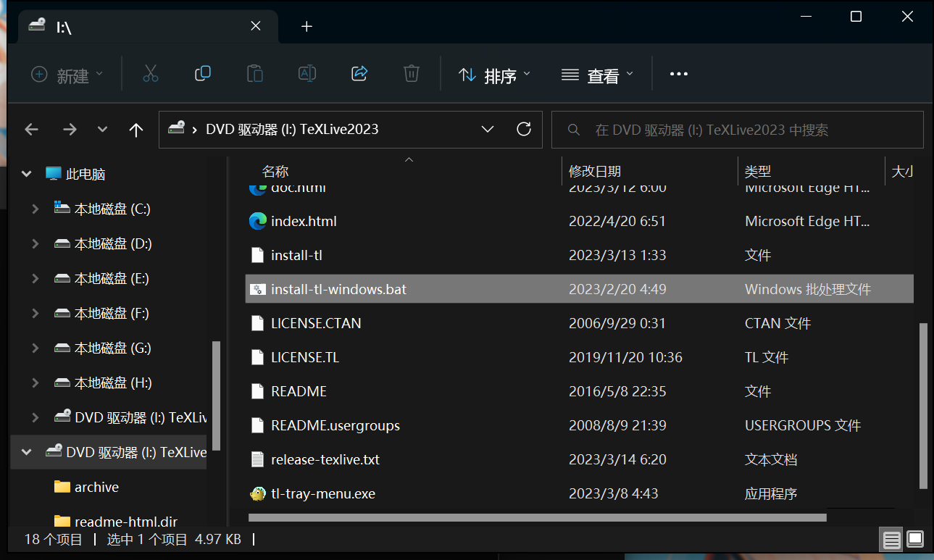This screenshot has width=934, height=560.
Task: Collapse the 此电脑 tree node
Action: [x=27, y=174]
